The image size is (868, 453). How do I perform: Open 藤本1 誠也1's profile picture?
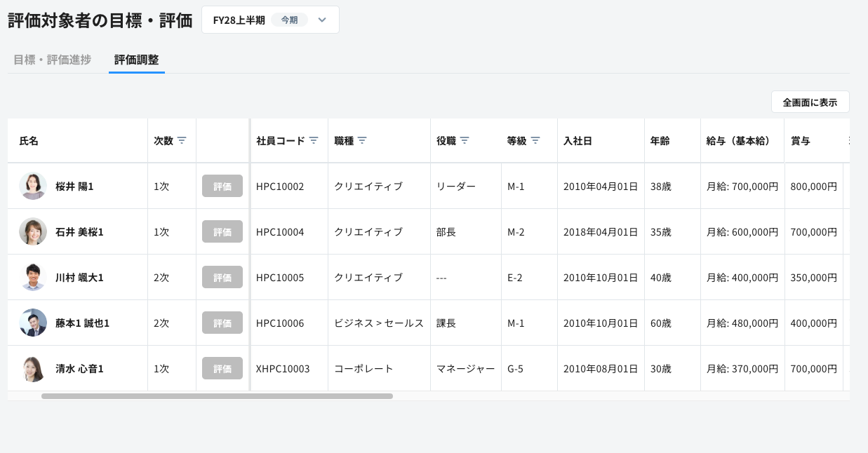[33, 323]
